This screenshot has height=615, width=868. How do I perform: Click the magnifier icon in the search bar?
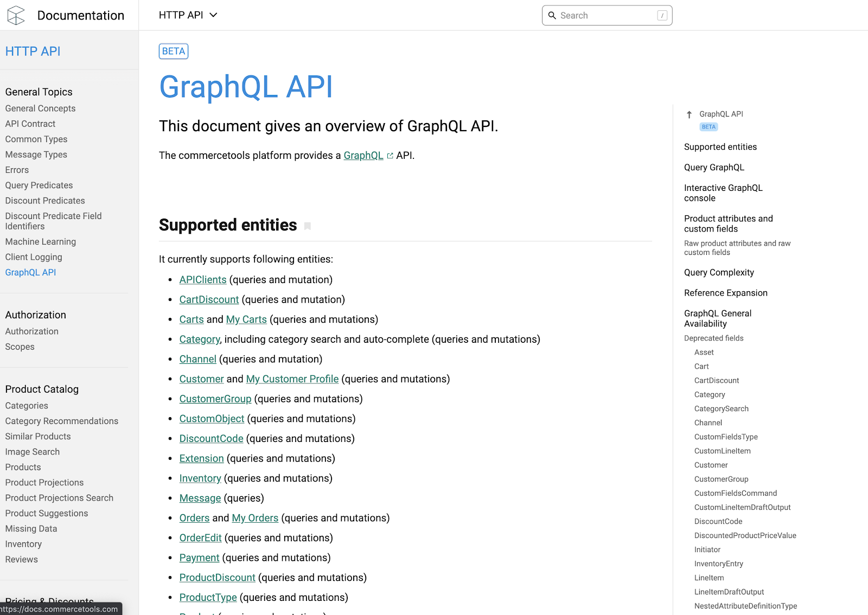click(552, 15)
